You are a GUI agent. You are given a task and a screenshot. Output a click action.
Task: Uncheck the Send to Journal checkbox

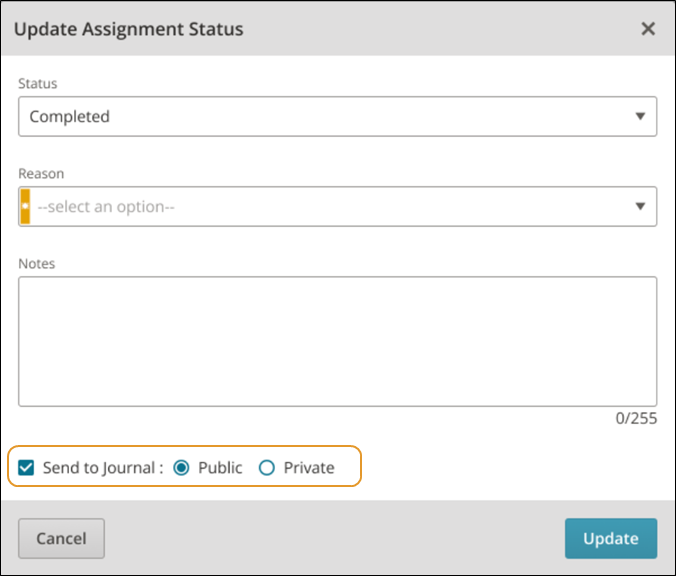(x=26, y=467)
